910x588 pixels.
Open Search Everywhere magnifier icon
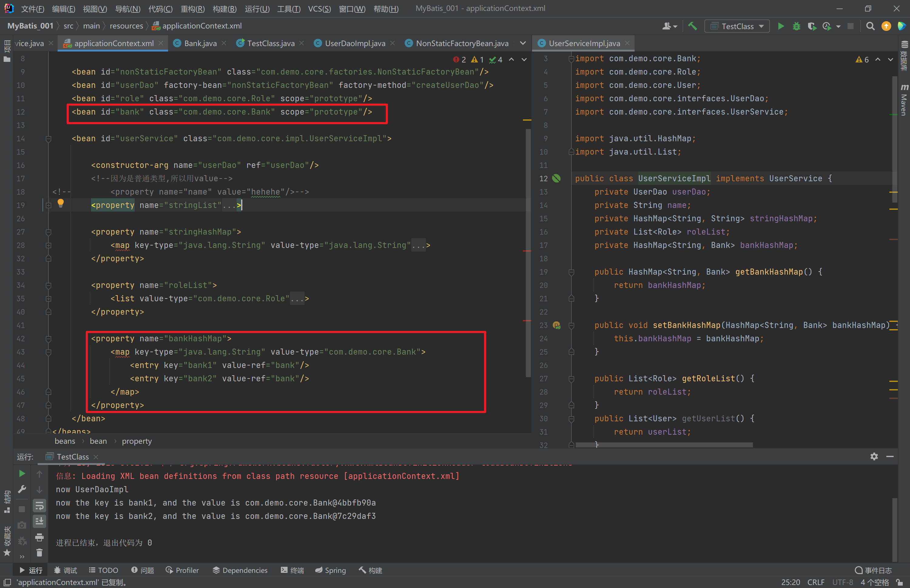click(870, 26)
